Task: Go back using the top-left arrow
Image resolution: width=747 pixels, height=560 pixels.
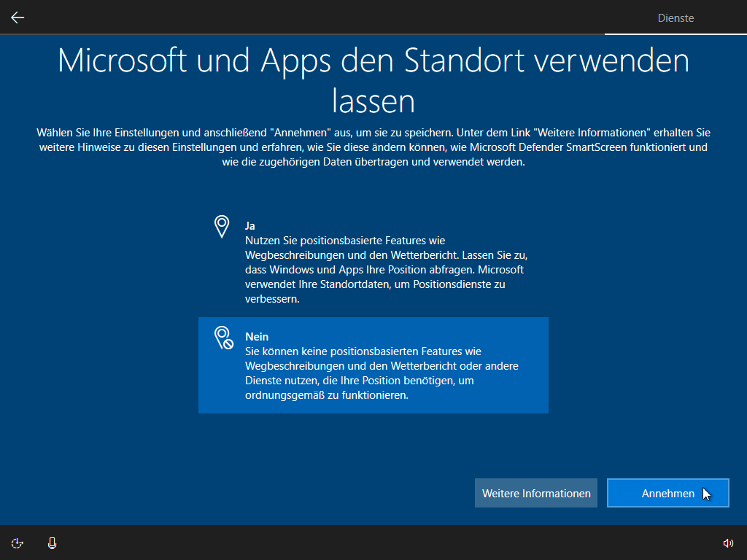Action: coord(18,17)
